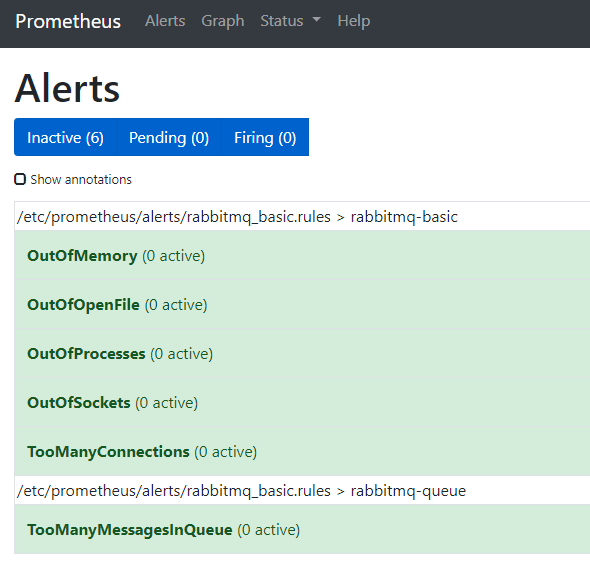Click the Show annotations label text
Screen dimensions: 590x569
pyautogui.click(x=81, y=180)
